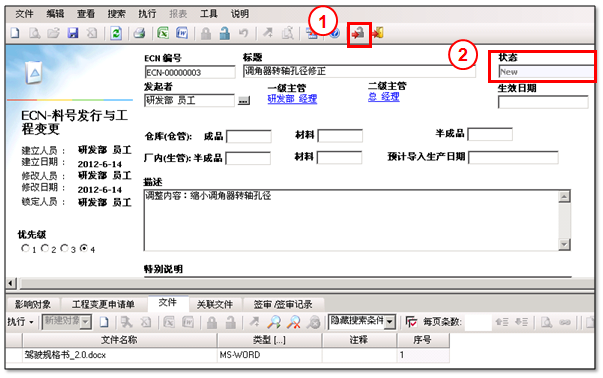Click the blue unlock padlock icon

point(225,33)
